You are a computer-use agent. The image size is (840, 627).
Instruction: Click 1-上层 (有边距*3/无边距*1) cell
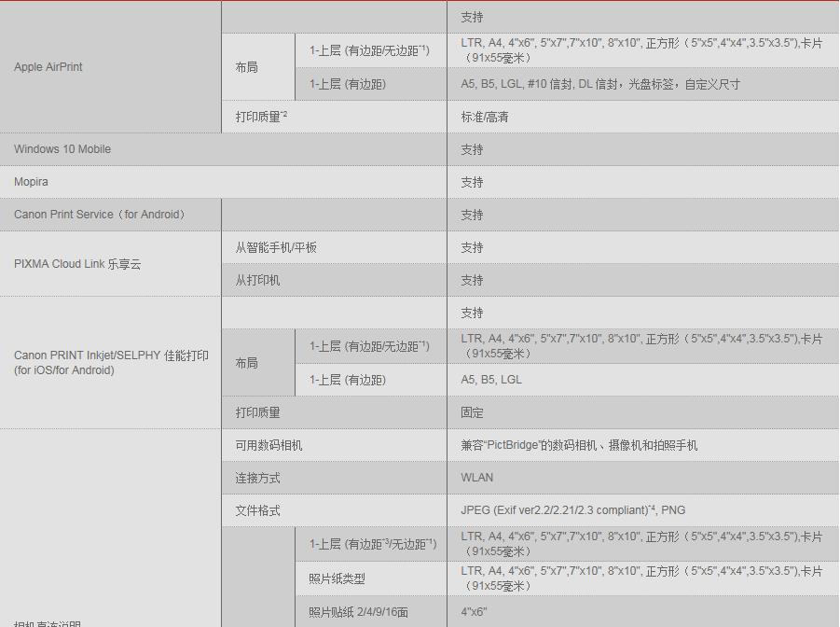373,544
